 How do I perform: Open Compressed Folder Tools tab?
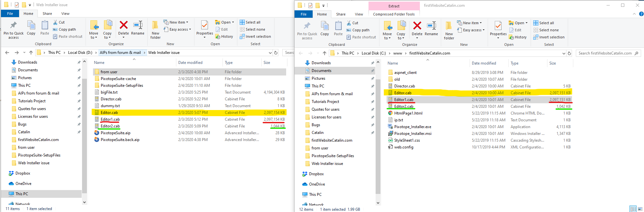394,14
